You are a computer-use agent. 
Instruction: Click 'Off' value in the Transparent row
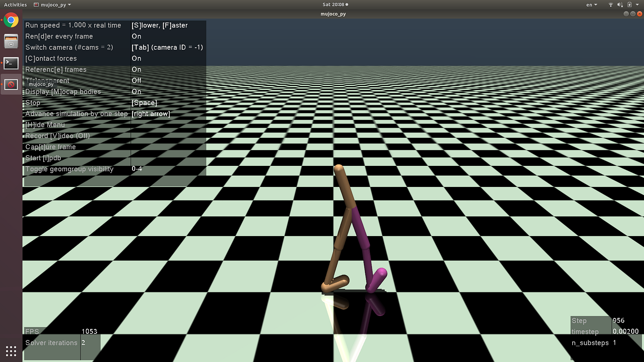point(136,80)
